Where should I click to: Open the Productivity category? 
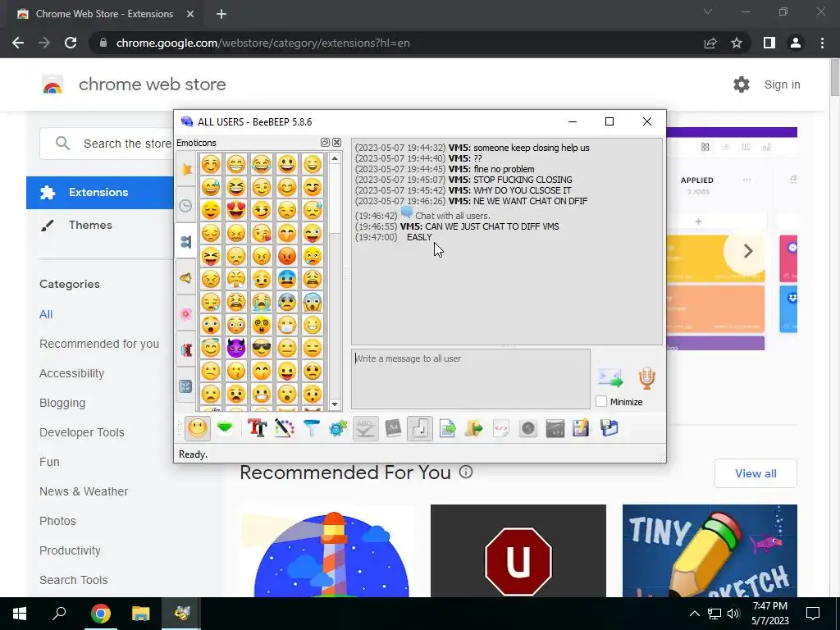coord(71,550)
